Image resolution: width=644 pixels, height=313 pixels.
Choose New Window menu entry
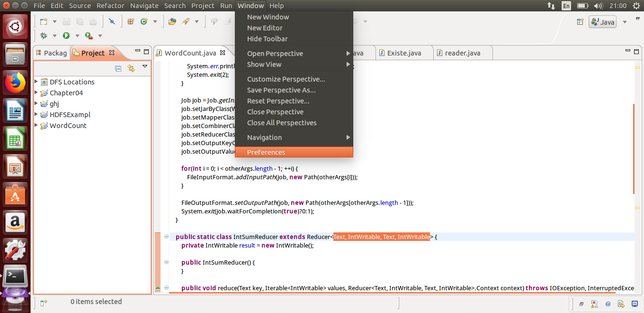pyautogui.click(x=294, y=17)
